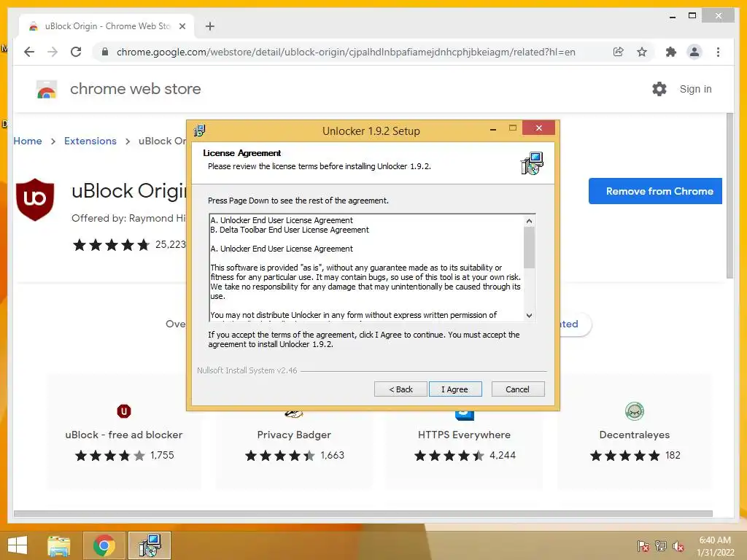Select the uBlock Origin Chrome tab
This screenshot has width=747, height=560.
click(x=107, y=26)
